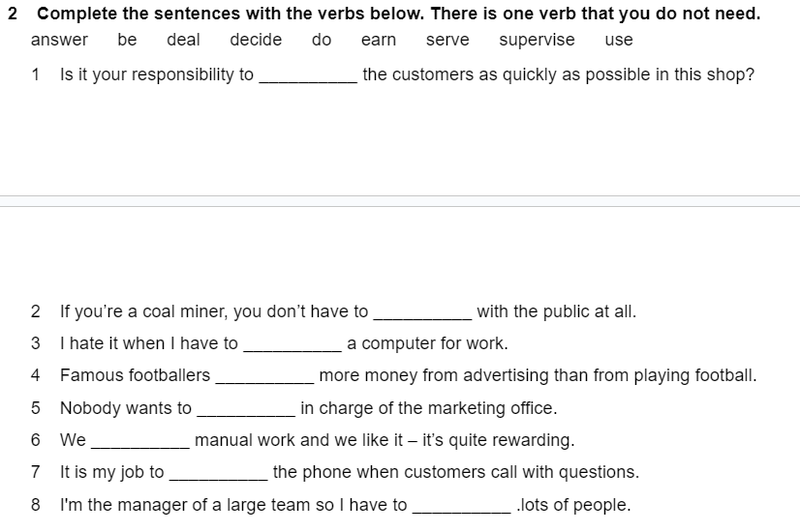Click the word 'decide' in the verb list
The image size is (800, 532).
tap(255, 40)
